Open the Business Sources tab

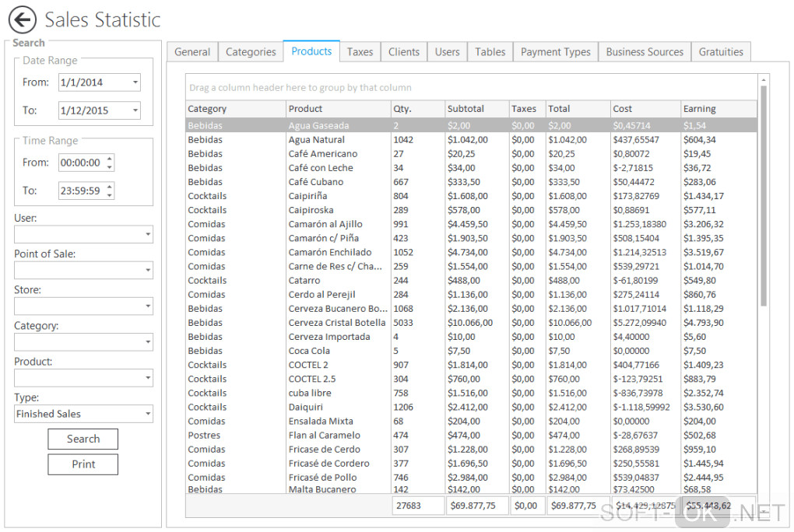645,52
